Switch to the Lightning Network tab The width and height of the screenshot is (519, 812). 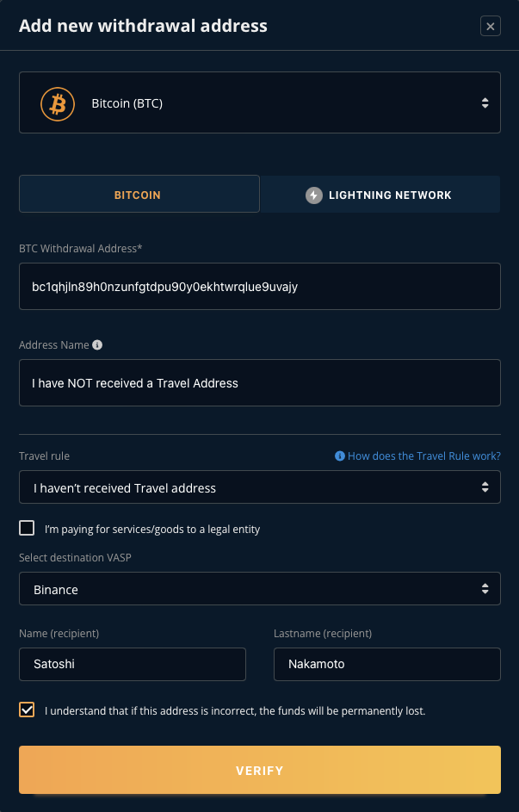pyautogui.click(x=380, y=195)
